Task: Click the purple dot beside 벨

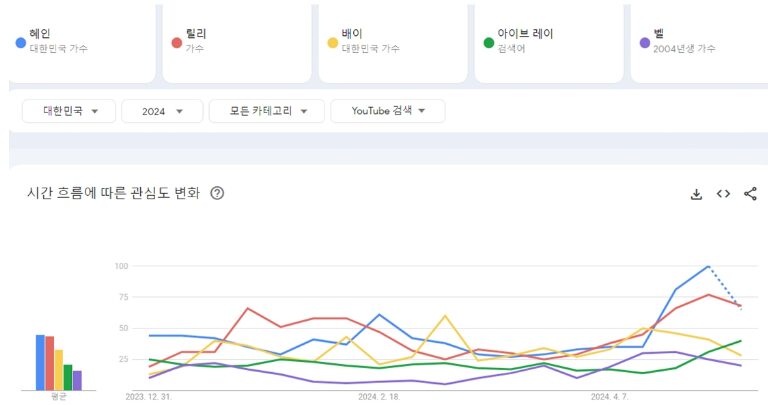Action: click(x=644, y=42)
